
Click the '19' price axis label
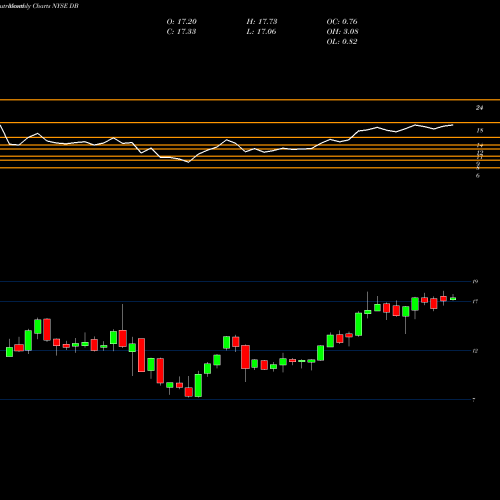475,282
